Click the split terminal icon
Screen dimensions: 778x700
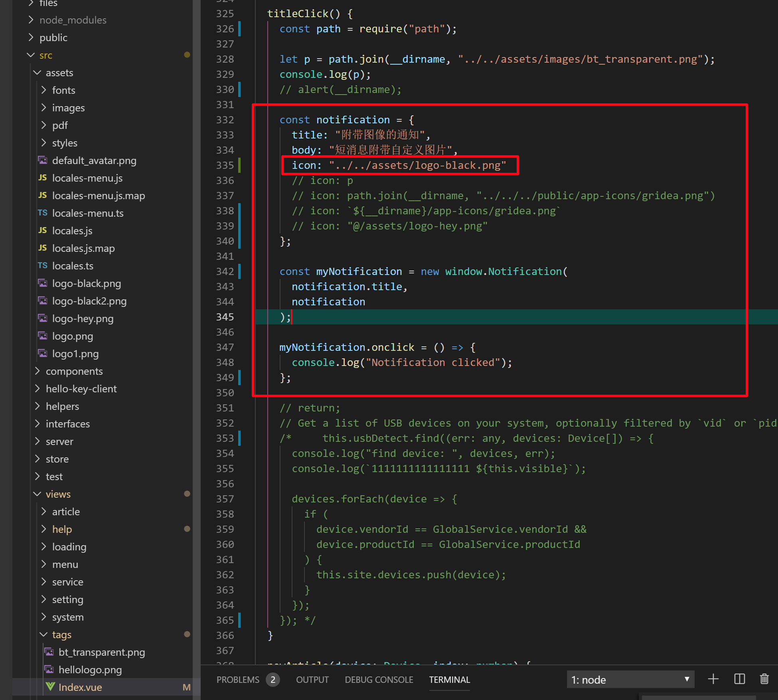click(x=739, y=678)
